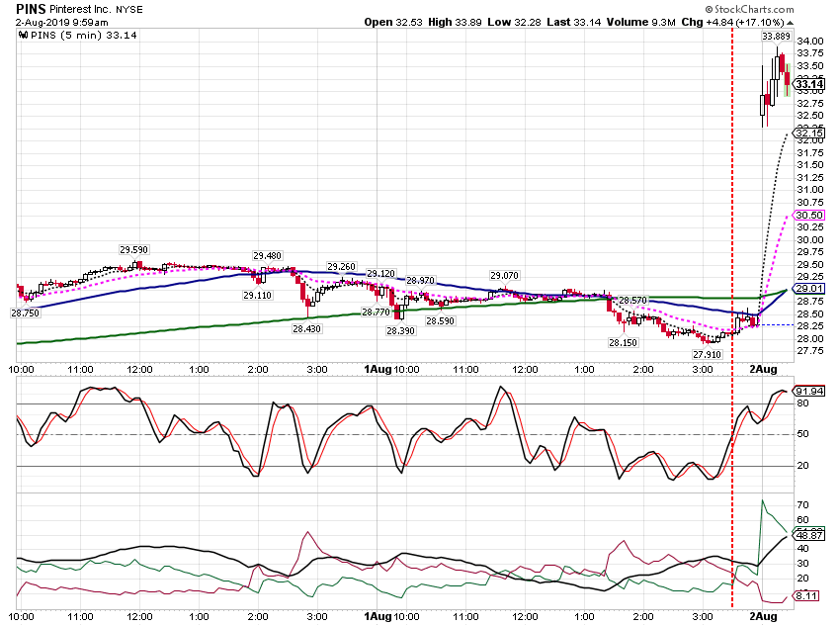Click the 48.87 value tag in the bottom indicator panel
840x626 pixels.
[808, 535]
